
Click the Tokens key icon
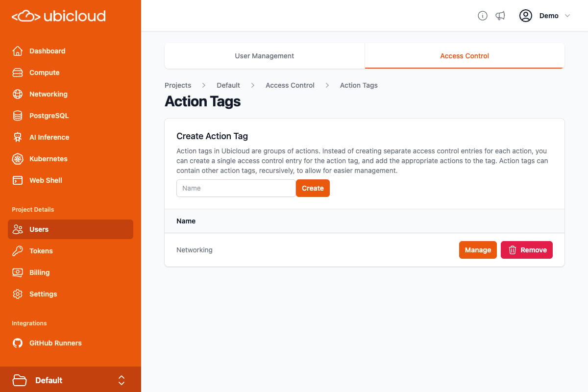(18, 251)
